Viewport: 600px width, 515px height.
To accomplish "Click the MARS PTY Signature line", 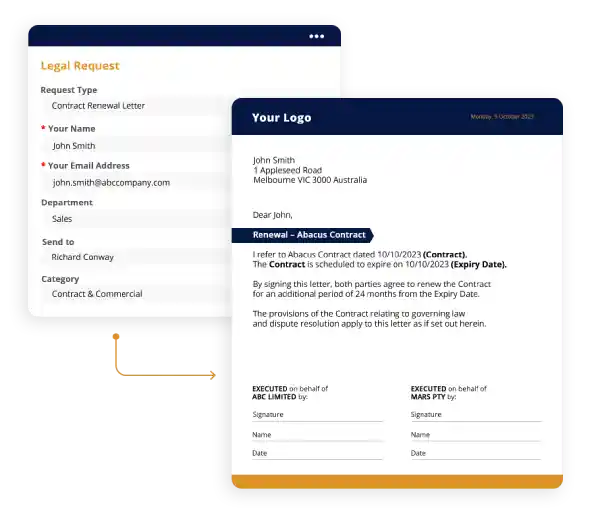I will click(476, 415).
